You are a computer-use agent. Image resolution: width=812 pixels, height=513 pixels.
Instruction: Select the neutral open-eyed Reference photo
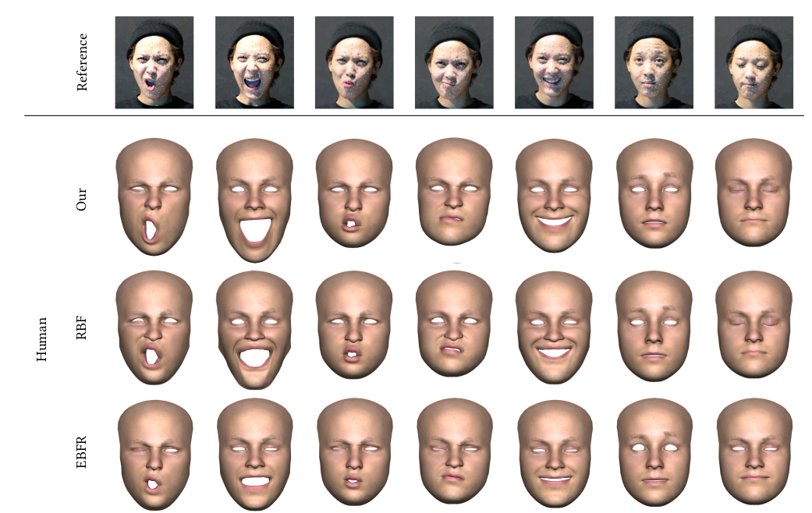[654, 62]
